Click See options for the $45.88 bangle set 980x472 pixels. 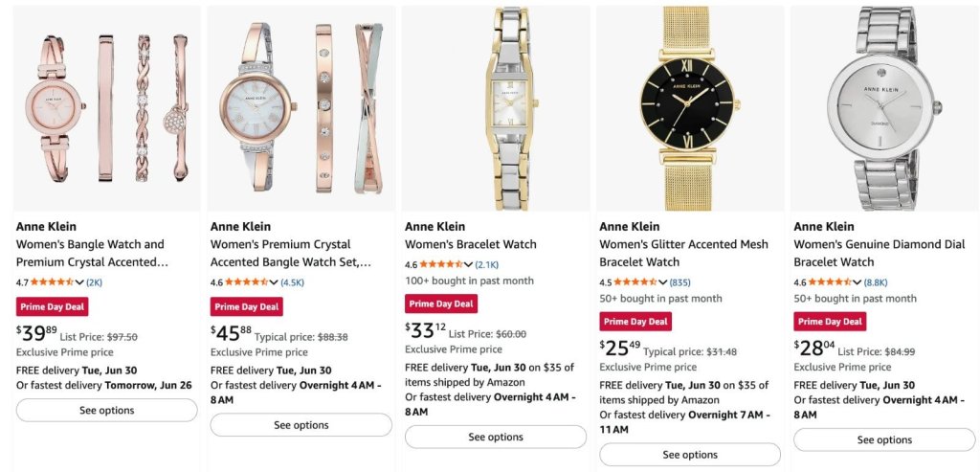coord(301,425)
